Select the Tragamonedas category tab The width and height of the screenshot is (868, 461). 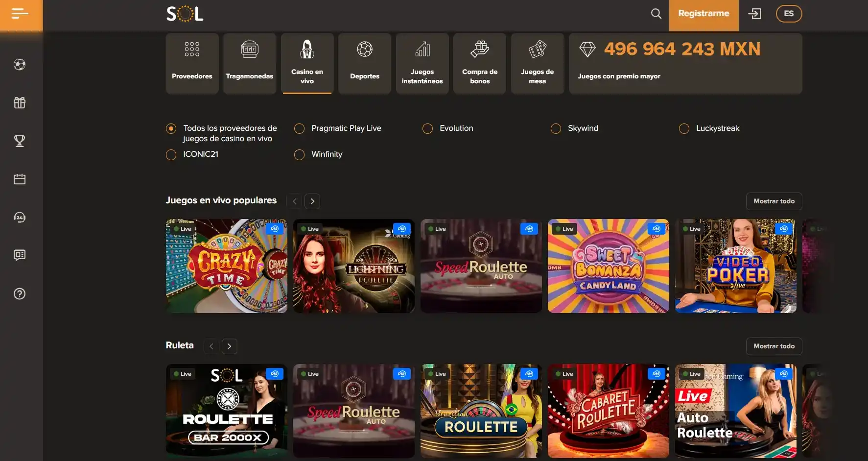coord(250,63)
